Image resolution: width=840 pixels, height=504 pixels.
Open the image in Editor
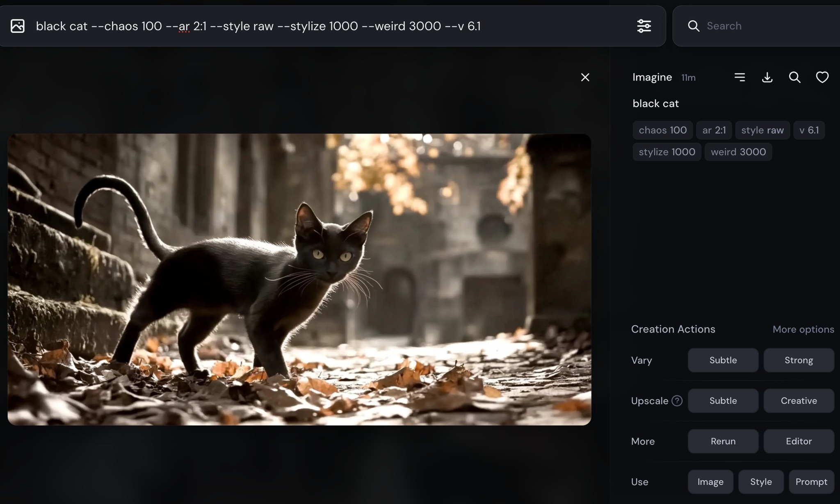[799, 441]
